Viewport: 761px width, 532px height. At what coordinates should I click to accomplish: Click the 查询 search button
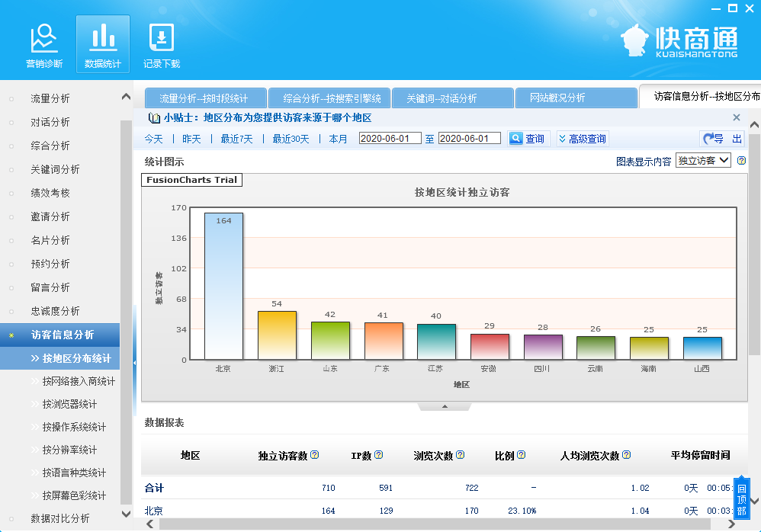(x=527, y=139)
